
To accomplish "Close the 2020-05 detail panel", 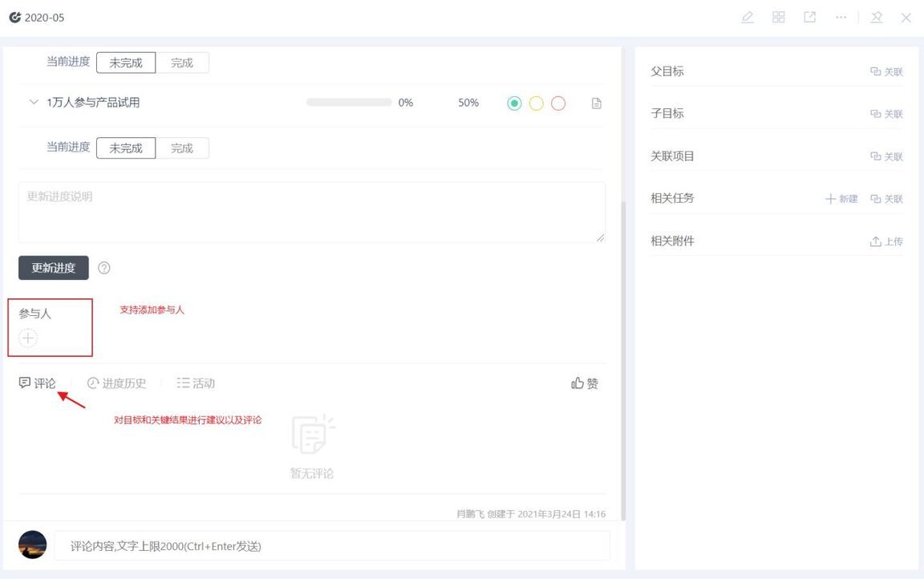I will [906, 18].
